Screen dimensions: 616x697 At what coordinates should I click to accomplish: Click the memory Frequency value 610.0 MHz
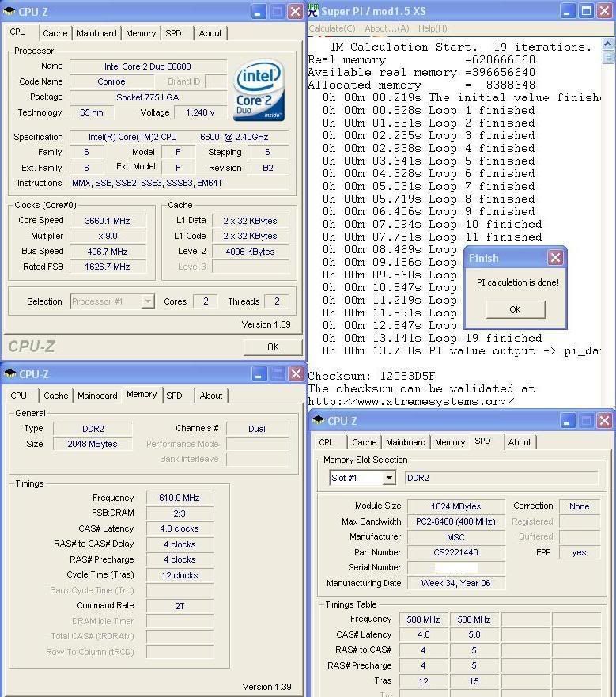pyautogui.click(x=180, y=498)
